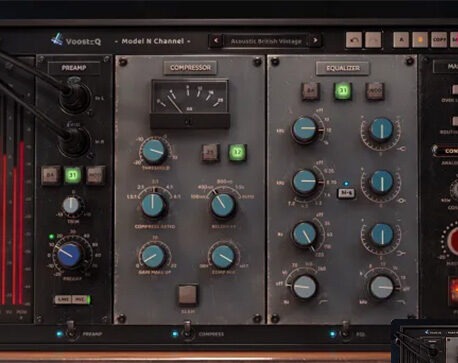
Task: Click the EQ low shelf gain knob
Action: point(382,235)
